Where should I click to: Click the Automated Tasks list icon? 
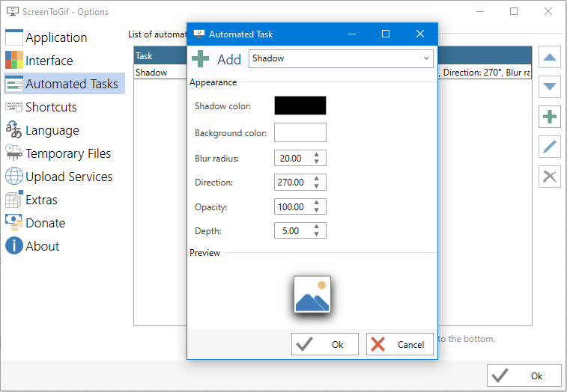coord(14,84)
